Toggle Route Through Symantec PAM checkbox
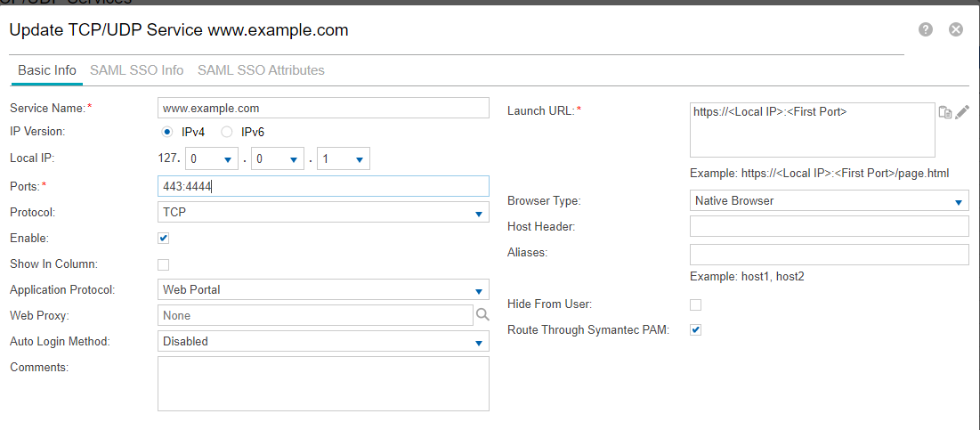This screenshot has width=980, height=430. tap(696, 329)
